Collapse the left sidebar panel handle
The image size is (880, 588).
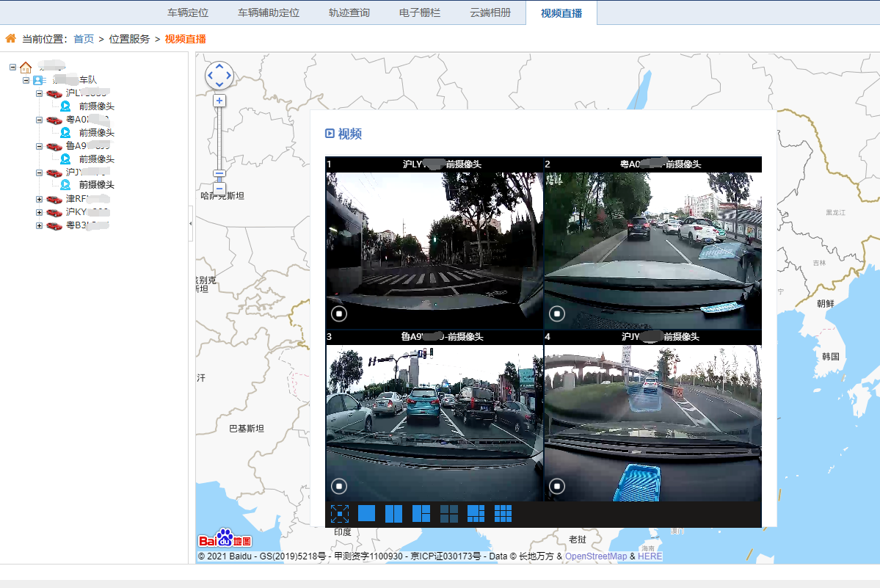[191, 224]
